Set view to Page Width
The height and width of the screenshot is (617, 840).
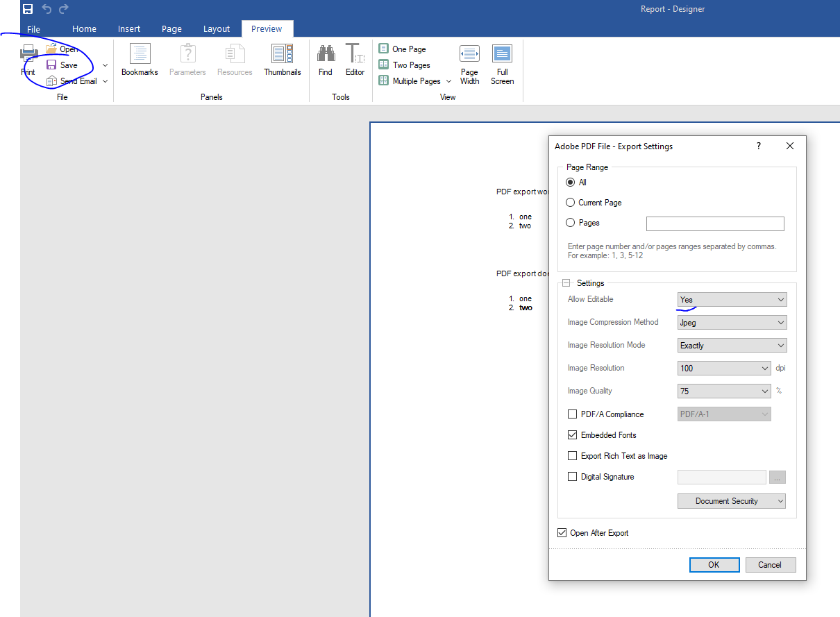point(469,63)
